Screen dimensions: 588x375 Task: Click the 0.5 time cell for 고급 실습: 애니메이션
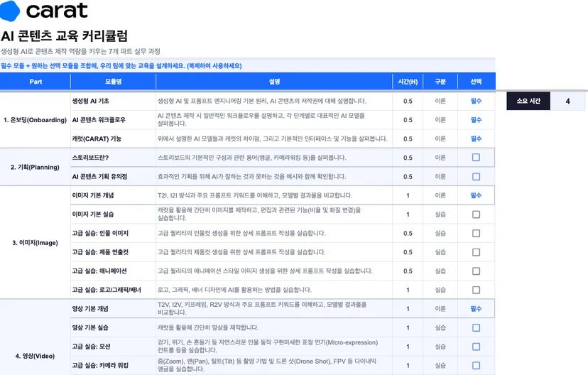coord(408,271)
